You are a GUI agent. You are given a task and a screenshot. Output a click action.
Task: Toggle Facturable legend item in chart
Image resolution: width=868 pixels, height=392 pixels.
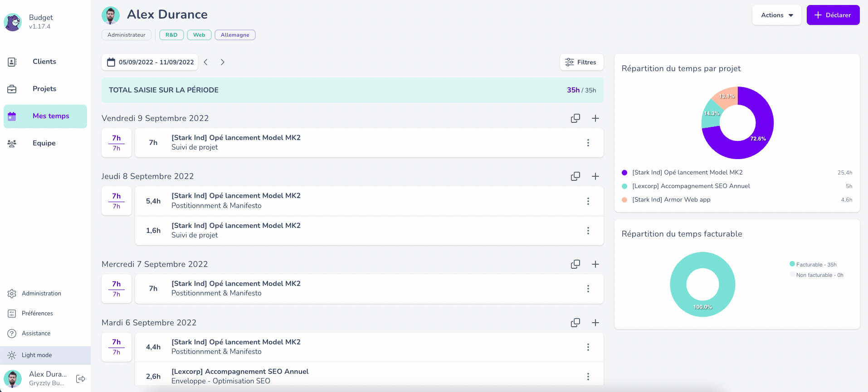pos(813,265)
